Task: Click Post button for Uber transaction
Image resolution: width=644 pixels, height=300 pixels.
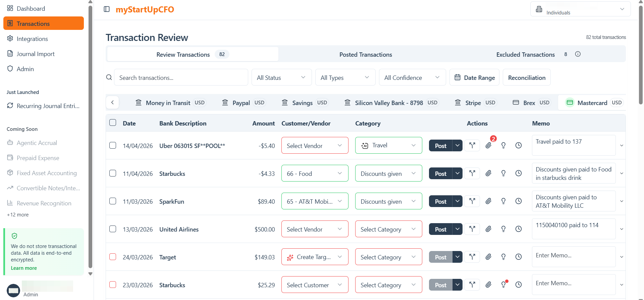Action: coord(440,145)
